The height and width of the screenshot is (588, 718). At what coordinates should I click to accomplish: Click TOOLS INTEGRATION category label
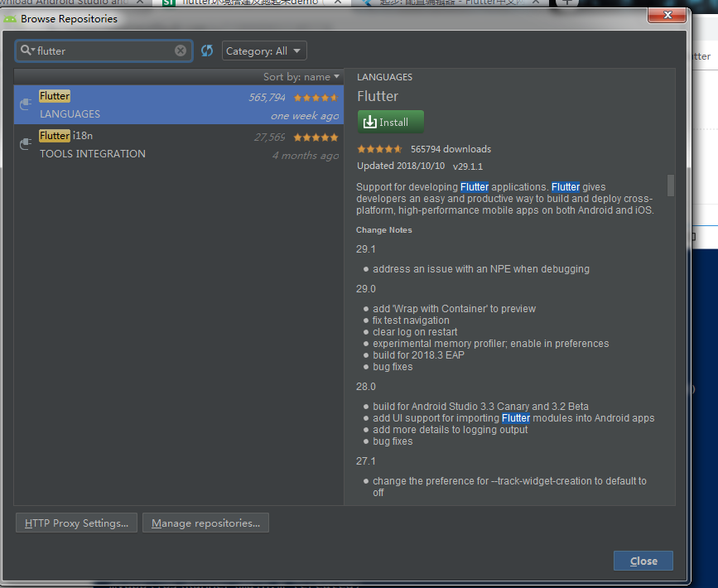click(93, 154)
